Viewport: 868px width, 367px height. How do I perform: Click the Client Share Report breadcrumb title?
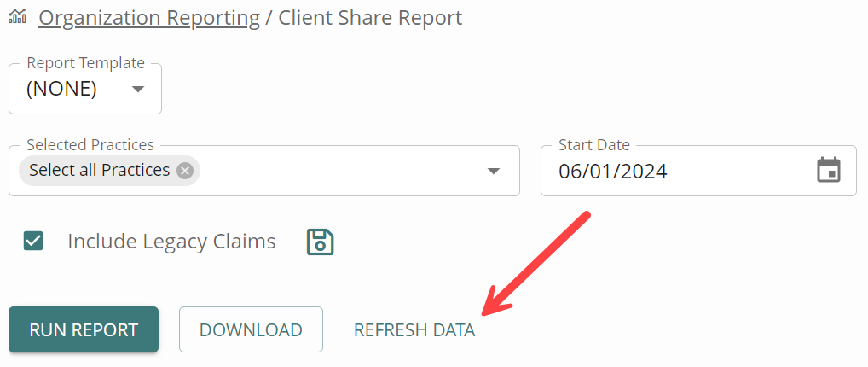pyautogui.click(x=370, y=18)
